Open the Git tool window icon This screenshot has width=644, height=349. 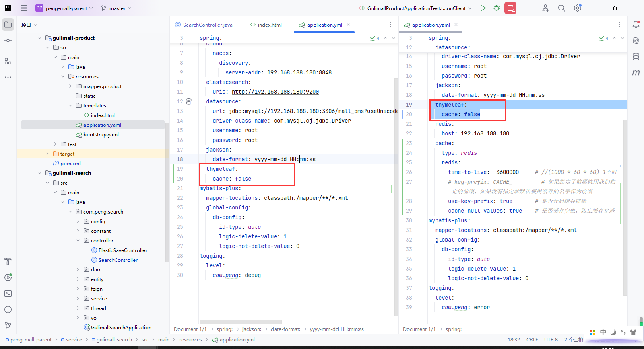coord(8,326)
